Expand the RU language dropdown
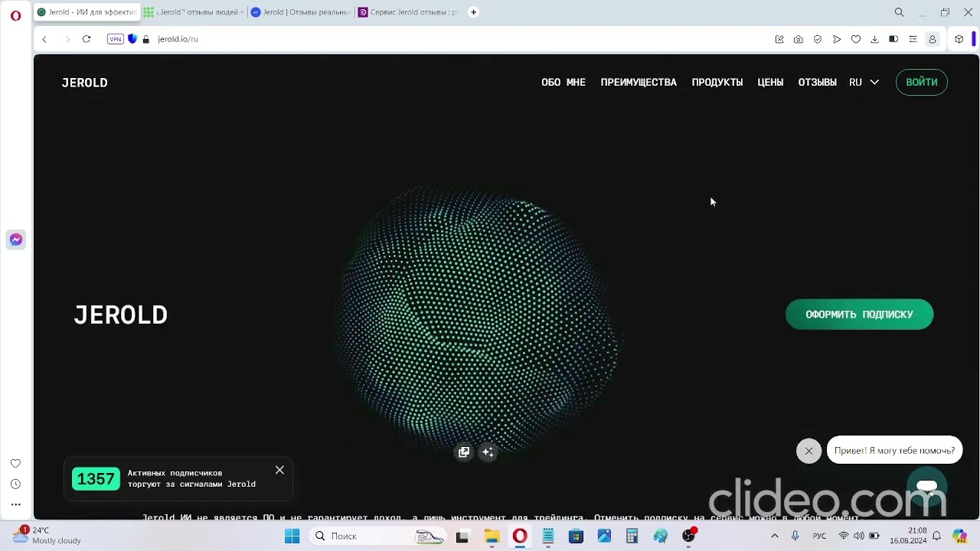The image size is (980, 551). point(864,83)
